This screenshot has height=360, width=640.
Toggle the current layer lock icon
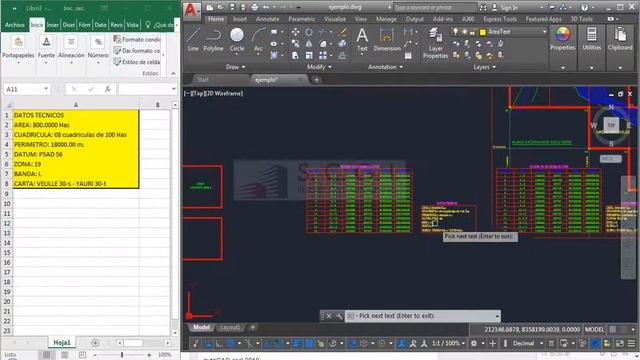(x=473, y=32)
